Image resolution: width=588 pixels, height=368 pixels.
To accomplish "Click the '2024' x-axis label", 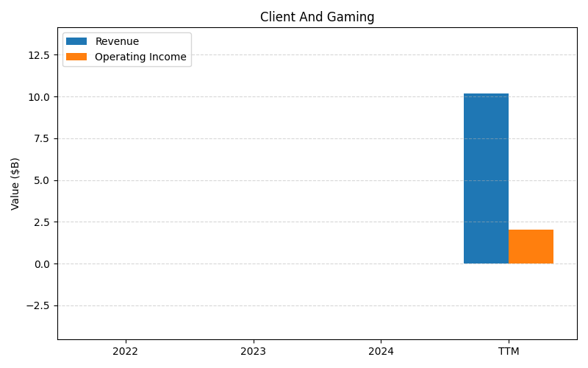I will (381, 352).
